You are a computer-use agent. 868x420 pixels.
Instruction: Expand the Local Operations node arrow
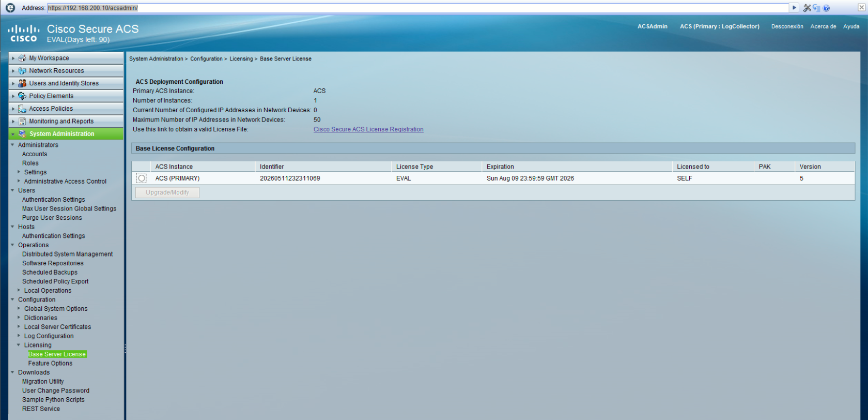pyautogui.click(x=19, y=290)
